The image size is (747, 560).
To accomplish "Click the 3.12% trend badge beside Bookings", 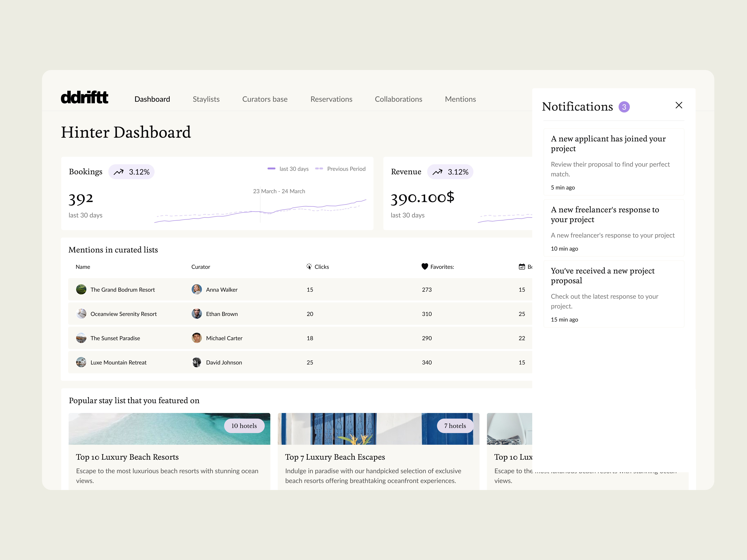I will [131, 171].
